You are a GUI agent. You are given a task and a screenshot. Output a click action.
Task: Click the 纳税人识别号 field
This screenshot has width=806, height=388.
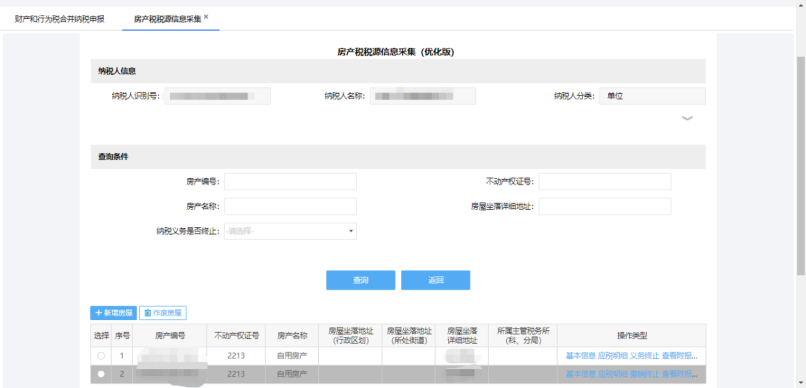[217, 96]
